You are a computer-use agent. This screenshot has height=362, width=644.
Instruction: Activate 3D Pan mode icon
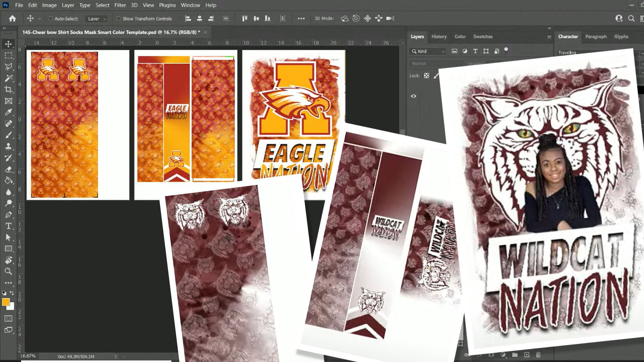pos(368,19)
